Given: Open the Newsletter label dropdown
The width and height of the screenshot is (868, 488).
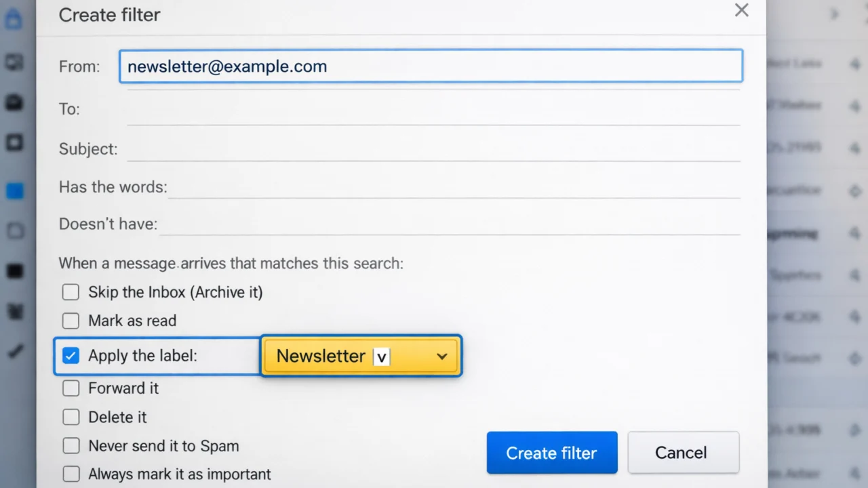Looking at the screenshot, I should (x=361, y=356).
